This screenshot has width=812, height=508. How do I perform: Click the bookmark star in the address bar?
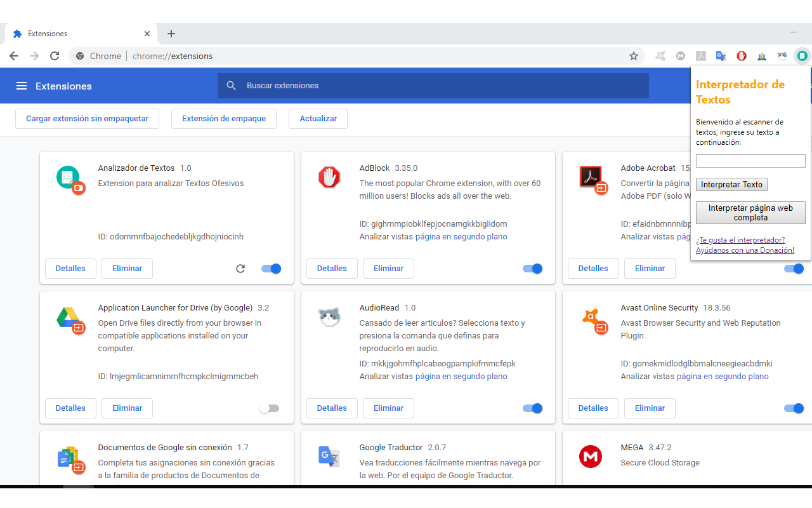633,56
